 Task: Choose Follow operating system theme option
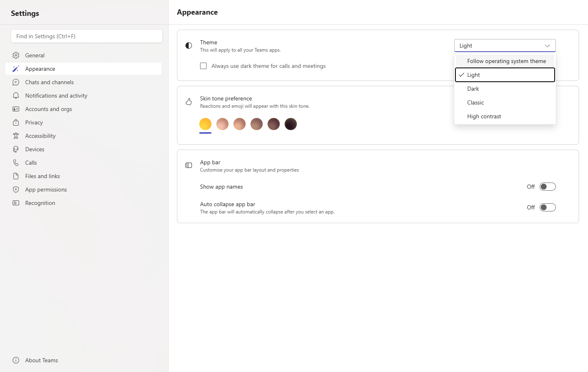(x=505, y=61)
